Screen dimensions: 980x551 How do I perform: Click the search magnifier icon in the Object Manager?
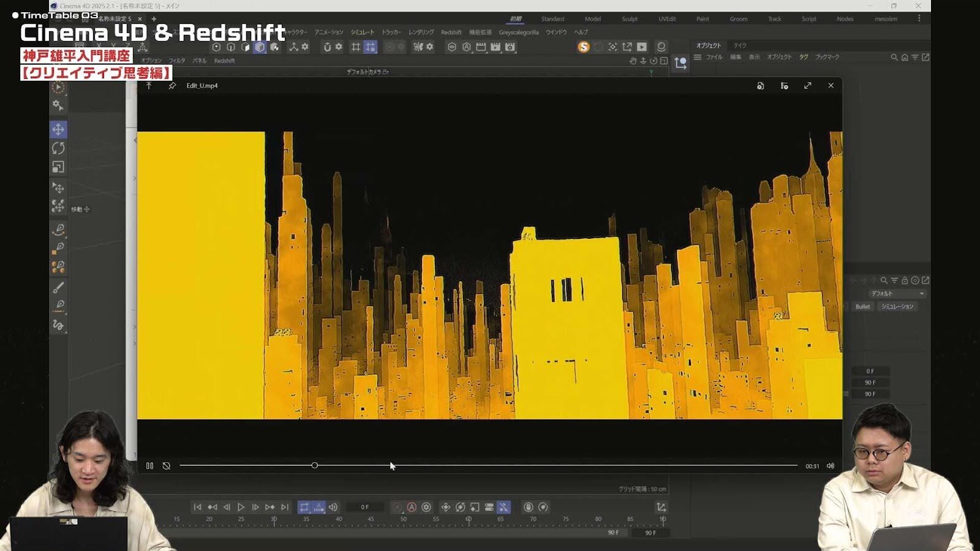point(894,56)
